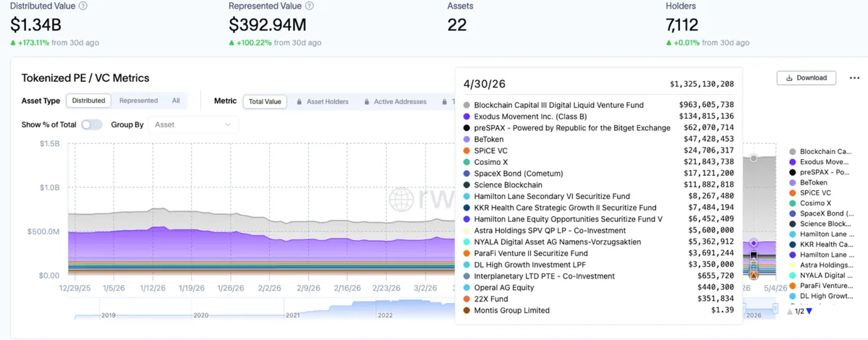Hide the preSPAX series in chart legend
Screen dimensions: 868x340
820,173
